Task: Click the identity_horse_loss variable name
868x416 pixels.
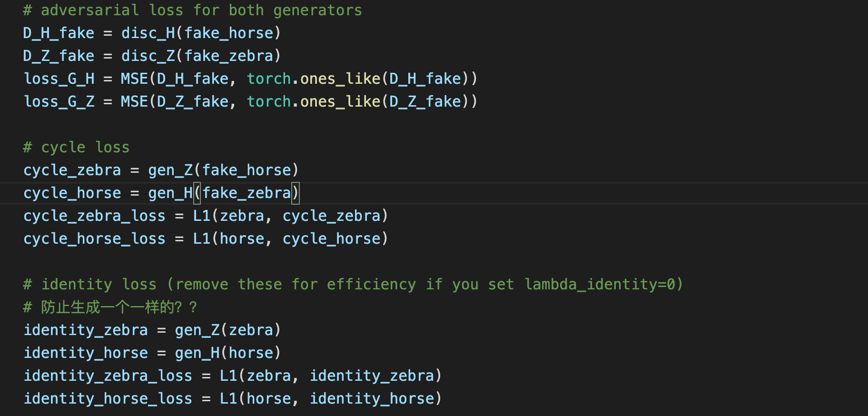Action: (108, 398)
